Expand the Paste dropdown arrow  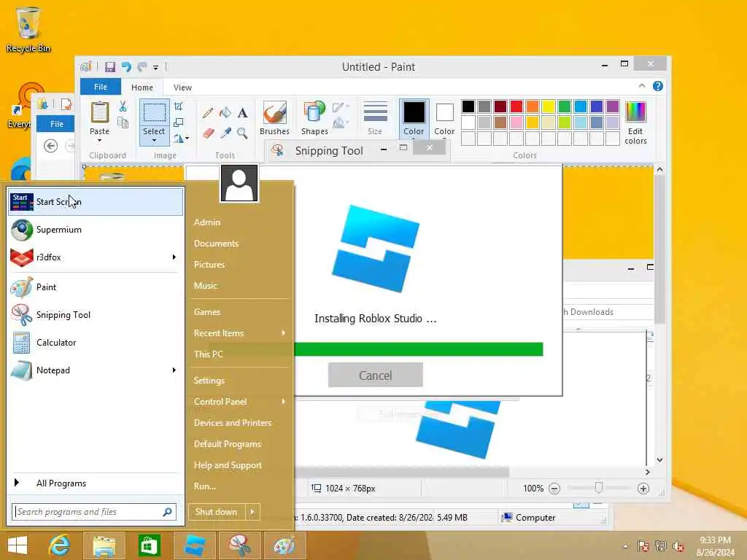[x=99, y=141]
